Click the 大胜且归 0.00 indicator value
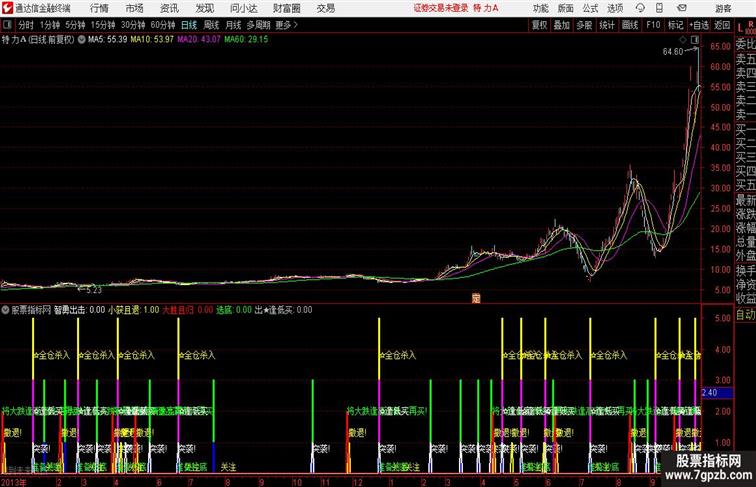This screenshot has width=756, height=487. click(x=188, y=310)
